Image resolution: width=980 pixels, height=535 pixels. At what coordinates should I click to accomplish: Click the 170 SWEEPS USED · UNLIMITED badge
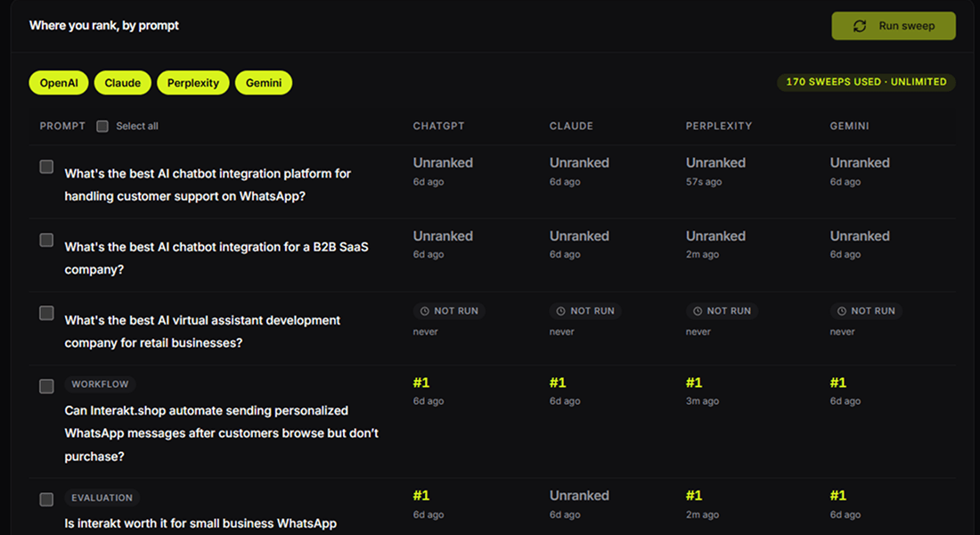click(866, 82)
